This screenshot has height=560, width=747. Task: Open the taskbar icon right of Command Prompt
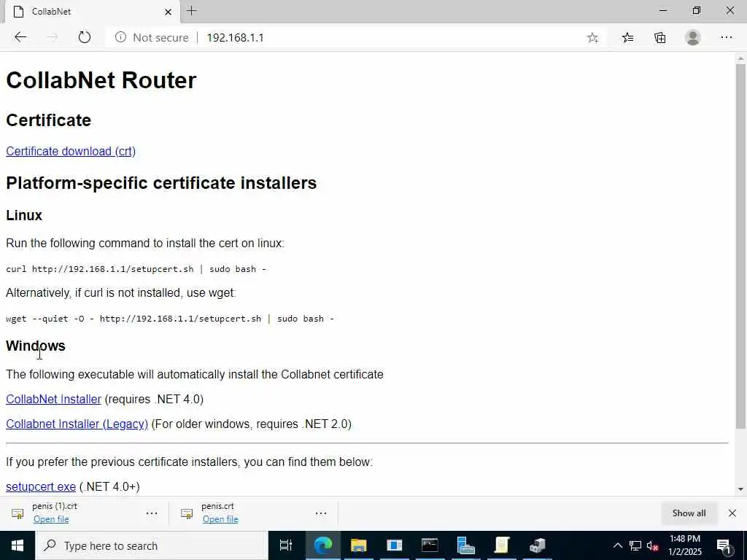tap(465, 545)
